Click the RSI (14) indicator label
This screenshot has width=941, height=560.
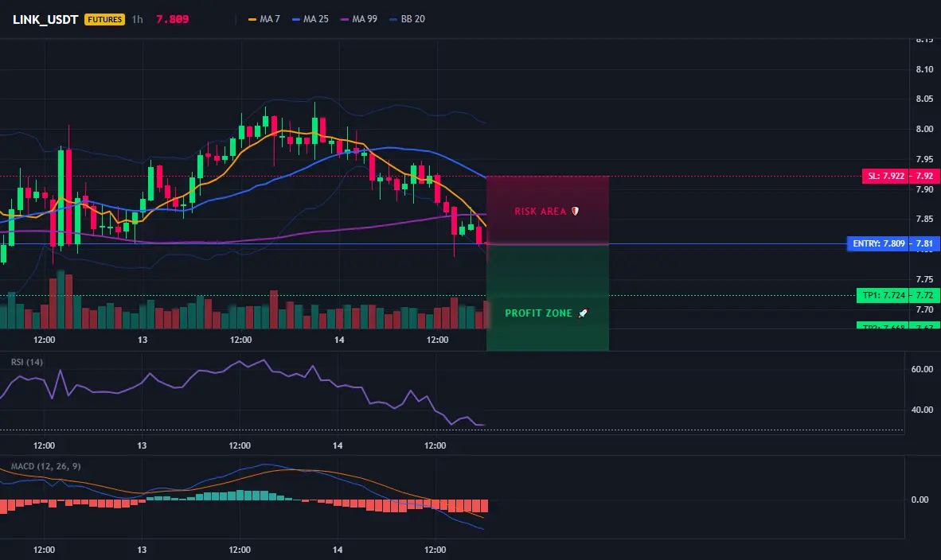tap(27, 362)
